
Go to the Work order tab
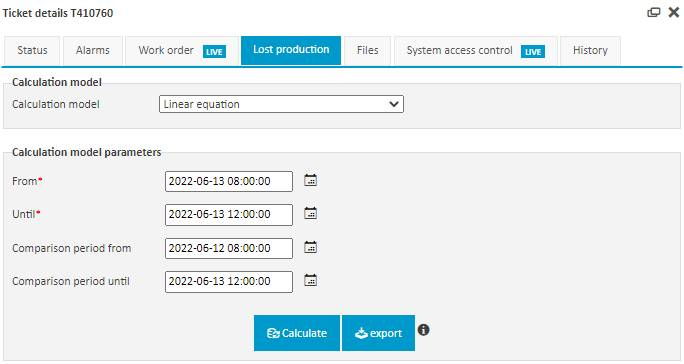(x=182, y=51)
